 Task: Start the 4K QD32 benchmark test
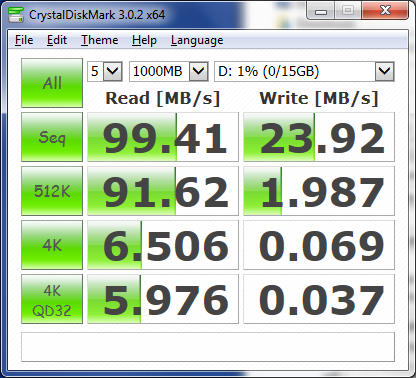tap(52, 299)
